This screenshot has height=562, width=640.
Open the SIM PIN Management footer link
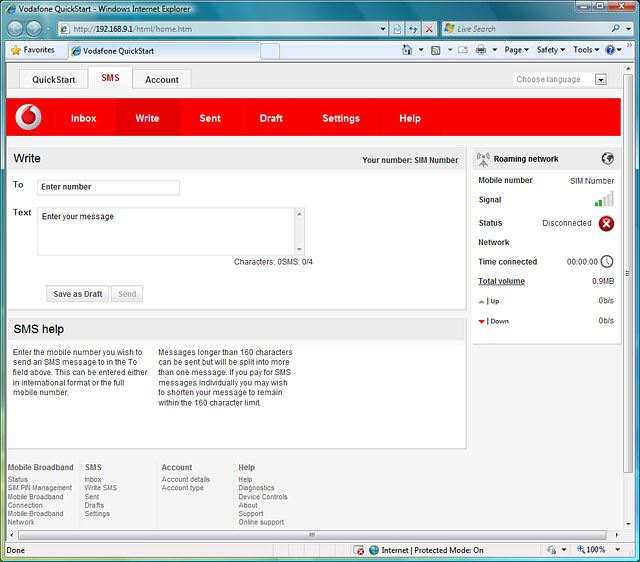(x=40, y=488)
